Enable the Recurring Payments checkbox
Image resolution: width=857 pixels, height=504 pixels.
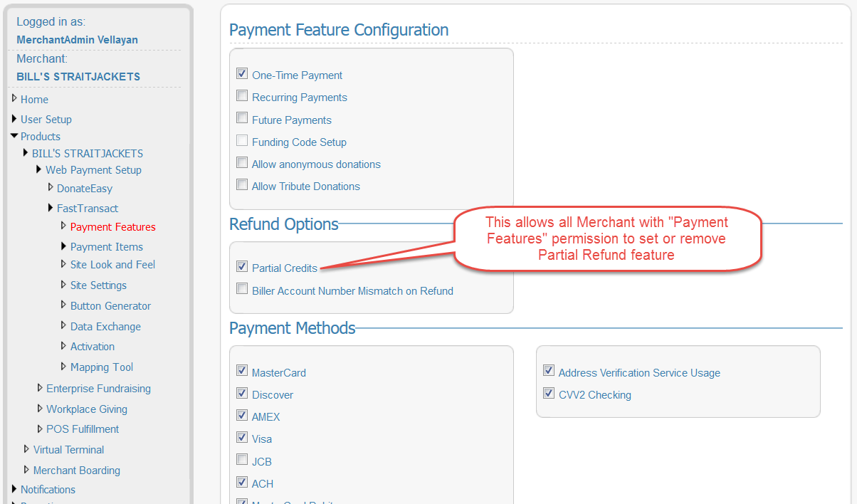tap(242, 96)
